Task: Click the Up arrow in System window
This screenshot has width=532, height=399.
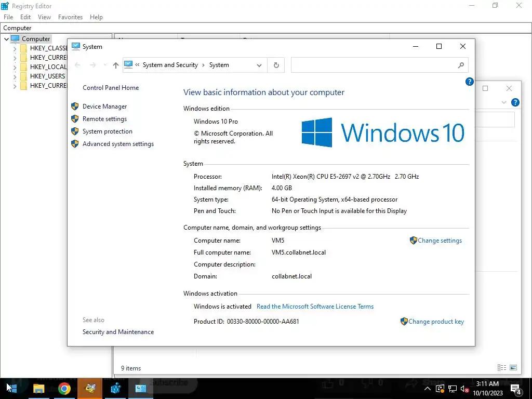Action: (x=116, y=65)
